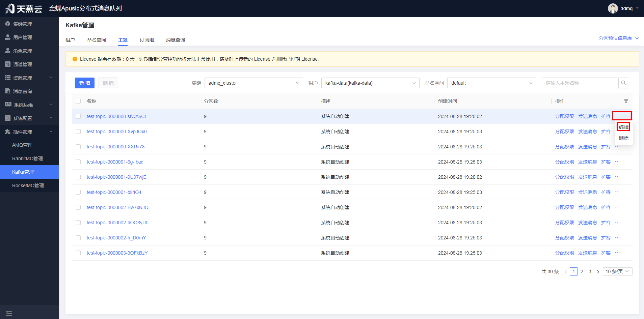Click the 天燕云 logo

point(24,8)
